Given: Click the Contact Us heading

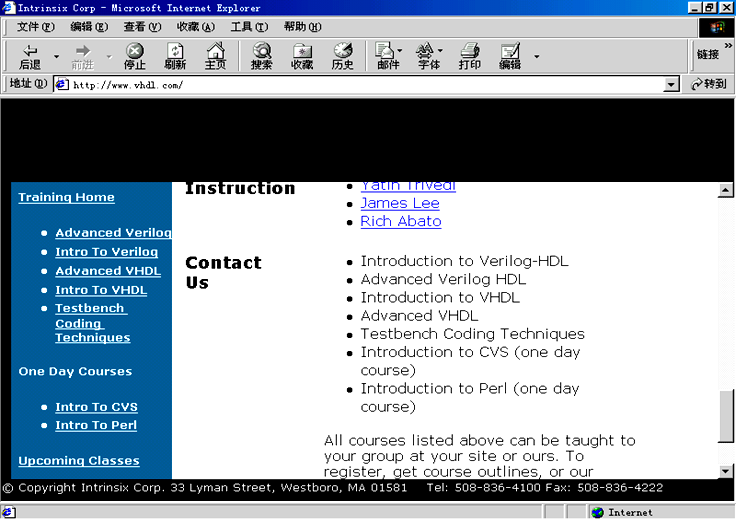Looking at the screenshot, I should tap(223, 273).
